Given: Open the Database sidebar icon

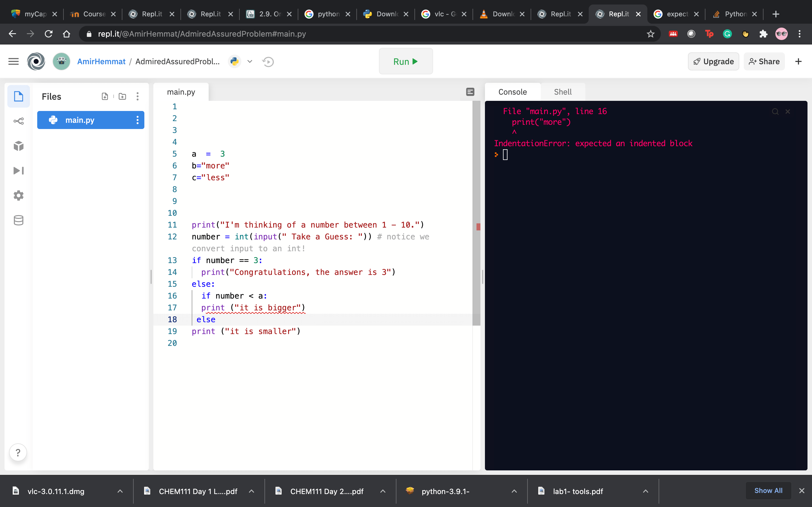Looking at the screenshot, I should (x=18, y=220).
